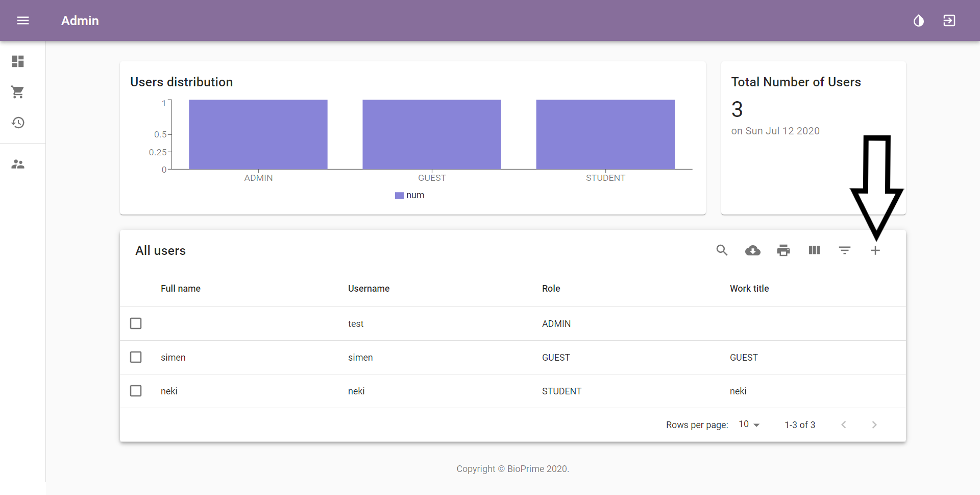980x495 pixels.
Task: Open the filter table option
Action: (845, 250)
